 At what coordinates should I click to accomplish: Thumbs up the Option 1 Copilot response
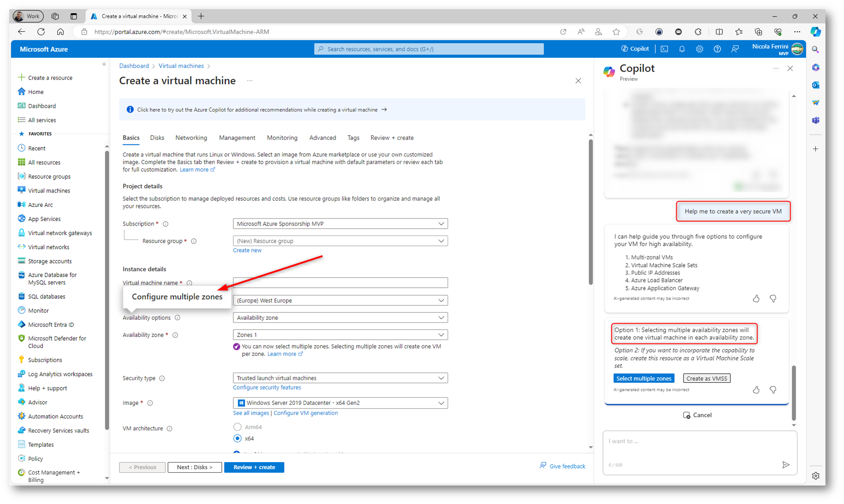[756, 389]
